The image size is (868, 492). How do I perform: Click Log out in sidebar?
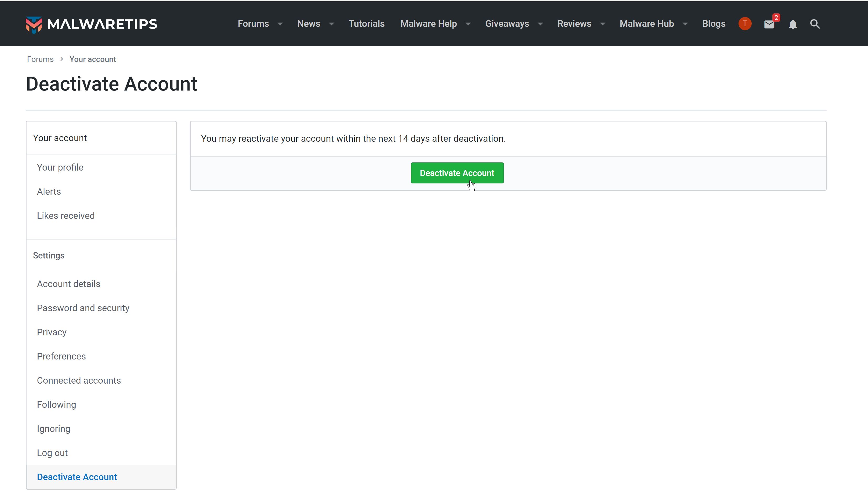[52, 453]
